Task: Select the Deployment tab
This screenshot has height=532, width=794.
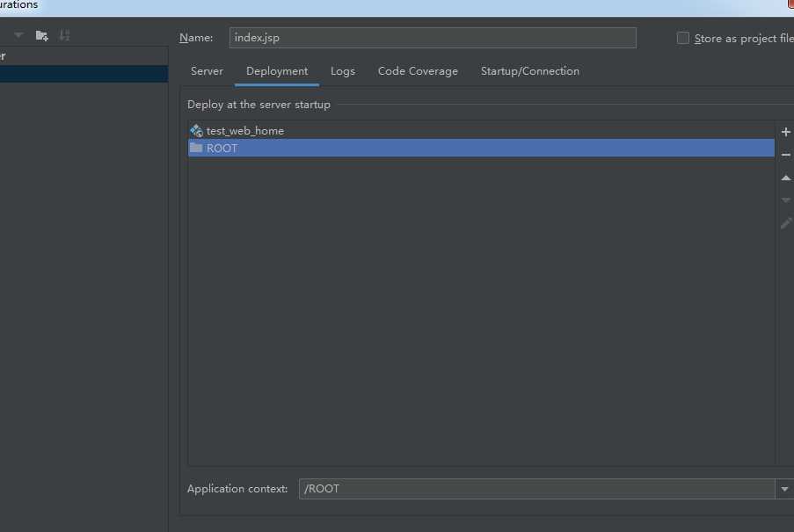Action: tap(277, 71)
